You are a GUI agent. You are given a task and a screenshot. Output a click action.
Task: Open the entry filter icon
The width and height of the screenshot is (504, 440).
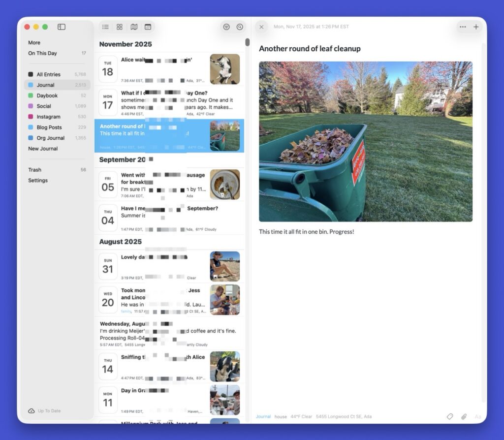[x=226, y=27]
